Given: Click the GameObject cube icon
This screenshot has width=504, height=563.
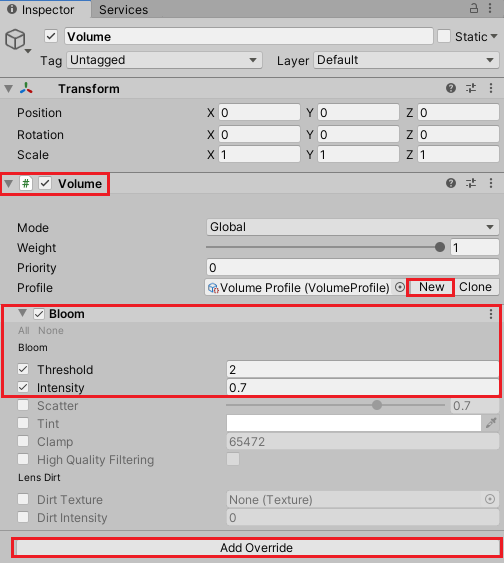Looking at the screenshot, I should click(15, 39).
